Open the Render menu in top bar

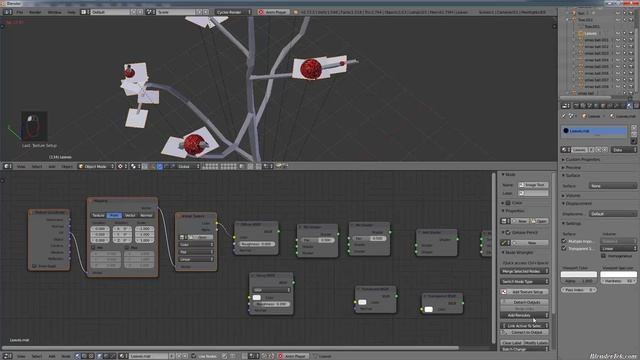(x=35, y=12)
